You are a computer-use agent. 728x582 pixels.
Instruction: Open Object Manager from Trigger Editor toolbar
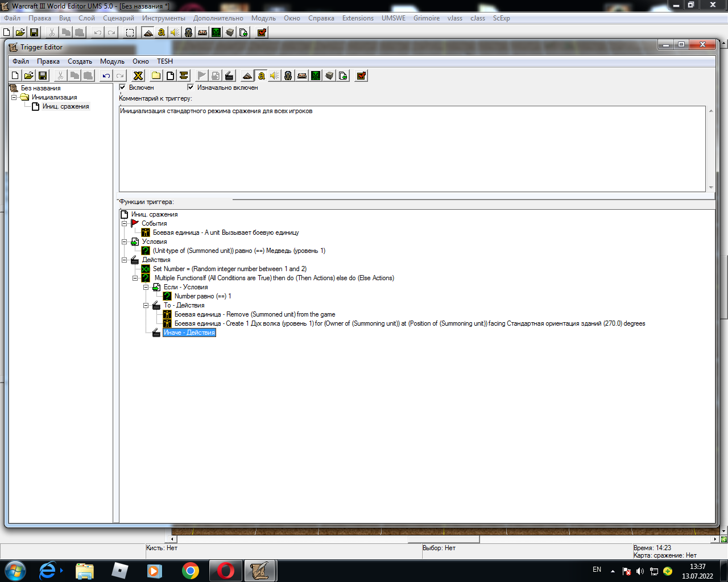coord(329,76)
